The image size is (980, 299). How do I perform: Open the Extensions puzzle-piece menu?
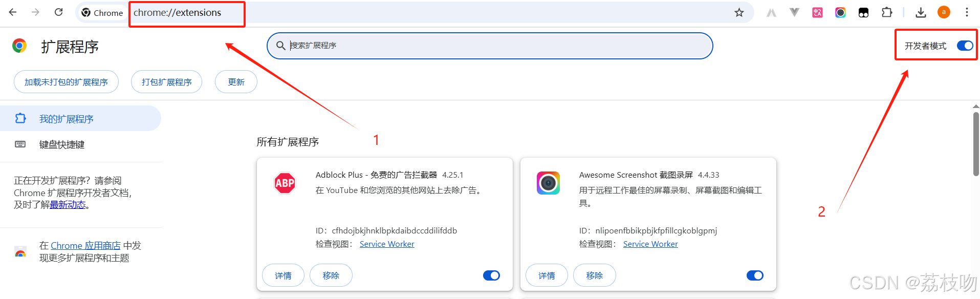coord(887,12)
